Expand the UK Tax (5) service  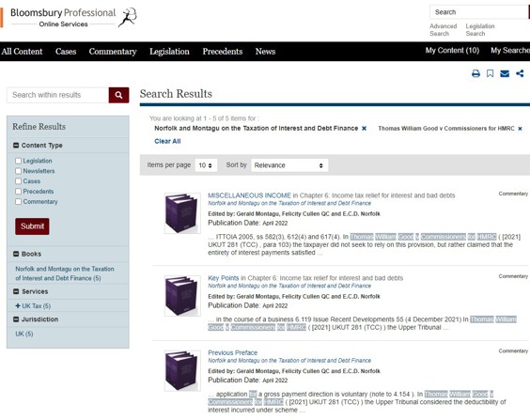pyautogui.click(x=18, y=305)
